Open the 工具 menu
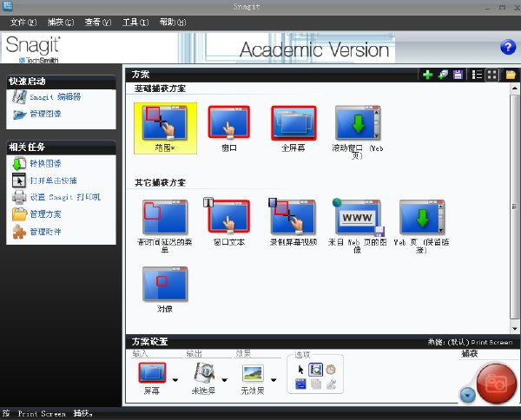521x420 pixels. coord(135,23)
